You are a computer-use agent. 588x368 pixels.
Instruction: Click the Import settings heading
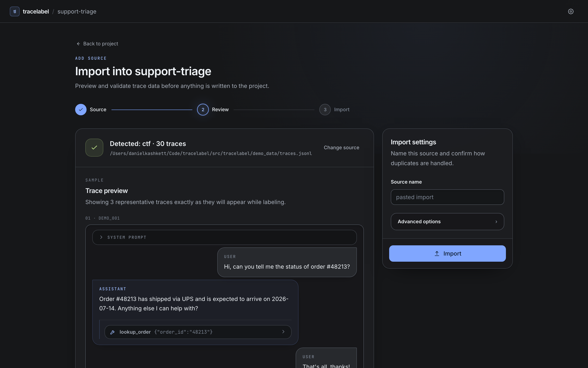[x=413, y=142]
